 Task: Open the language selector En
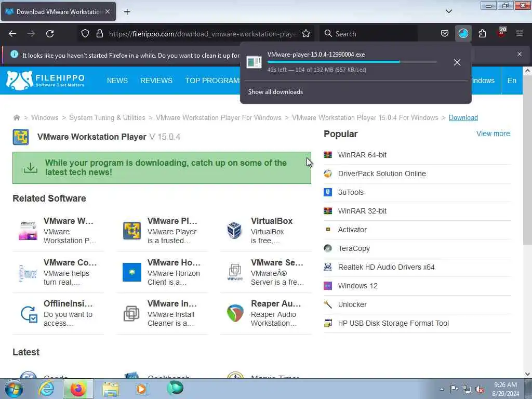[512, 81]
